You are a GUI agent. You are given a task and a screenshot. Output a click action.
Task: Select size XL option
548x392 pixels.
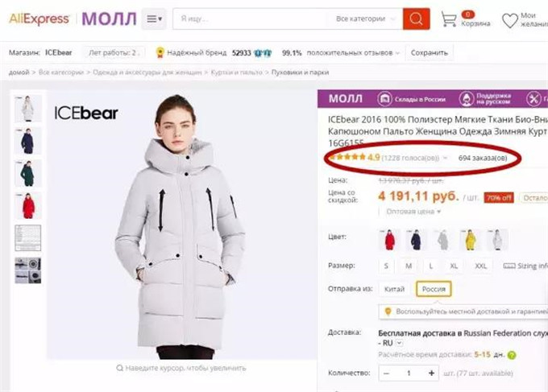[453, 266]
